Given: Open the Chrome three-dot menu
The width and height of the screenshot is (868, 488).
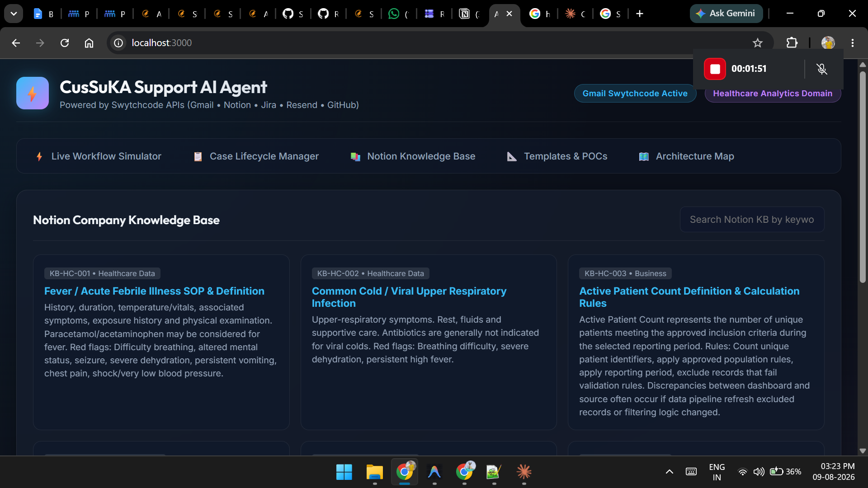Looking at the screenshot, I should 853,43.
